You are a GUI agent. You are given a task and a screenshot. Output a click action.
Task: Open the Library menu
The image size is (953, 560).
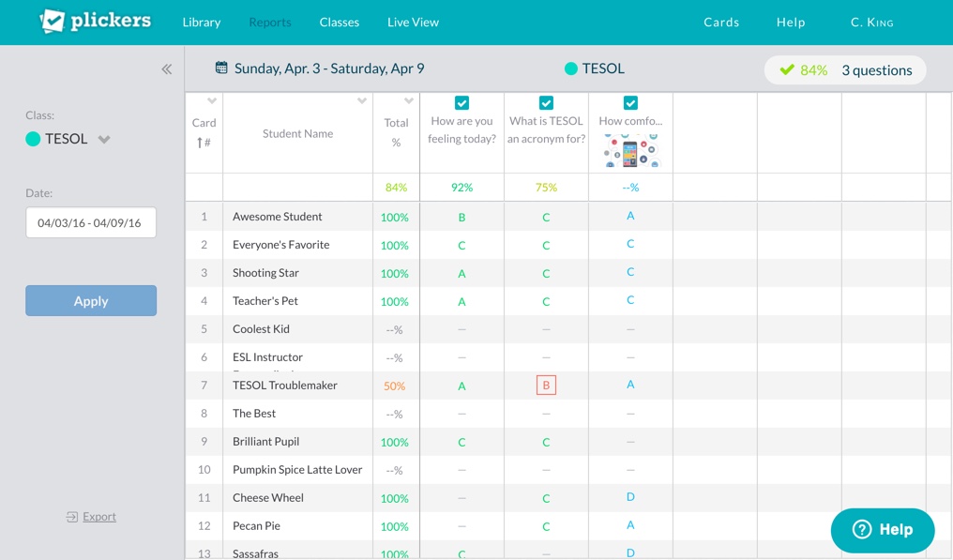point(201,23)
